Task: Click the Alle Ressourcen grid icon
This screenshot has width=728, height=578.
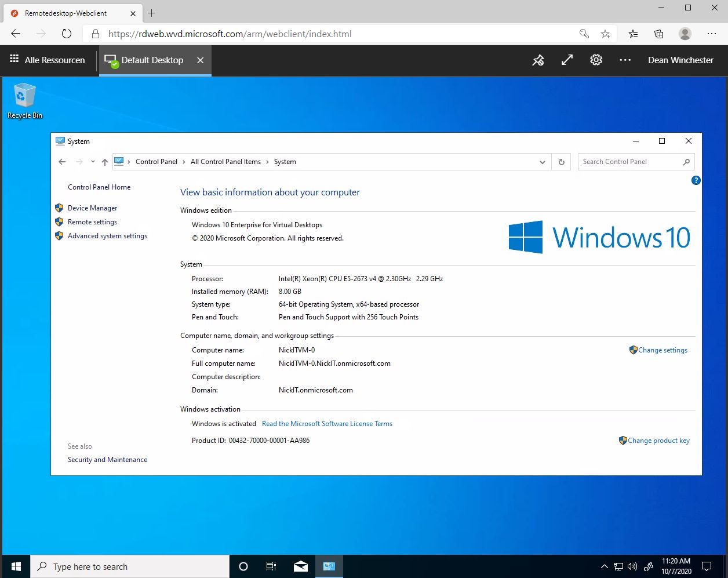Action: (x=14, y=59)
